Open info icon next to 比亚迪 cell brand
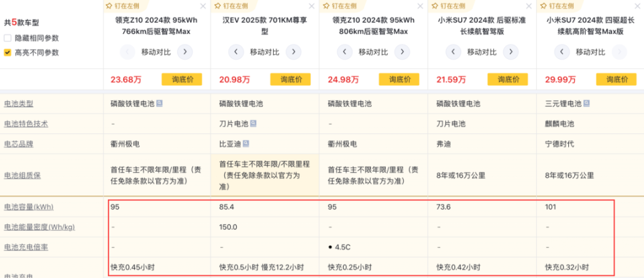644x278 pixels. (246, 144)
